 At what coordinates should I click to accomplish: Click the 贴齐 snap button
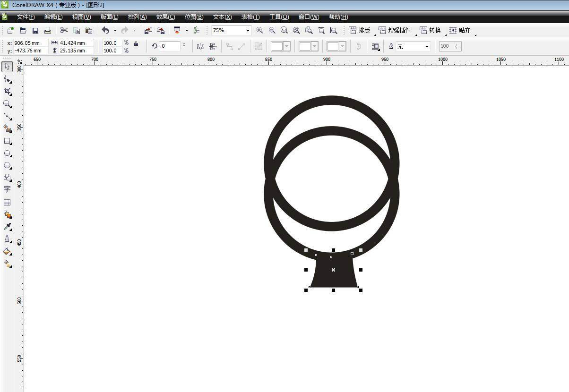460,30
